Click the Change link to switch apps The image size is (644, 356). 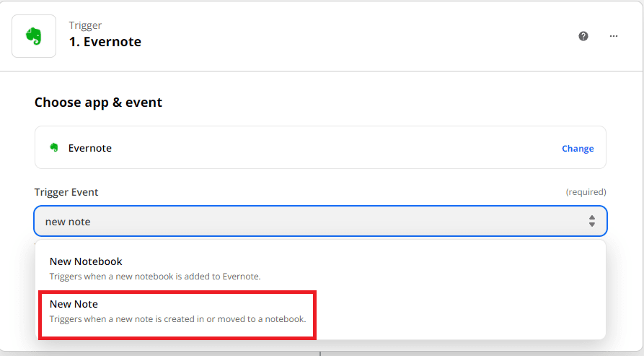(x=578, y=148)
